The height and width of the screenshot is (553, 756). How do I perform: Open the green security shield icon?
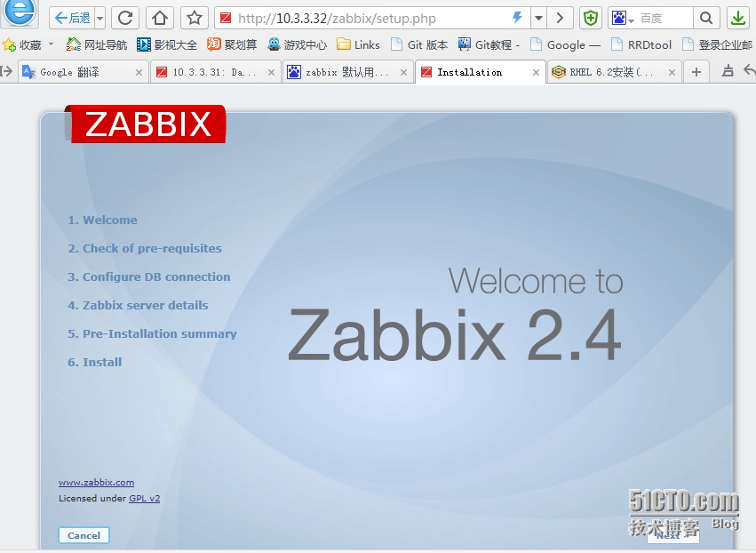tap(591, 19)
